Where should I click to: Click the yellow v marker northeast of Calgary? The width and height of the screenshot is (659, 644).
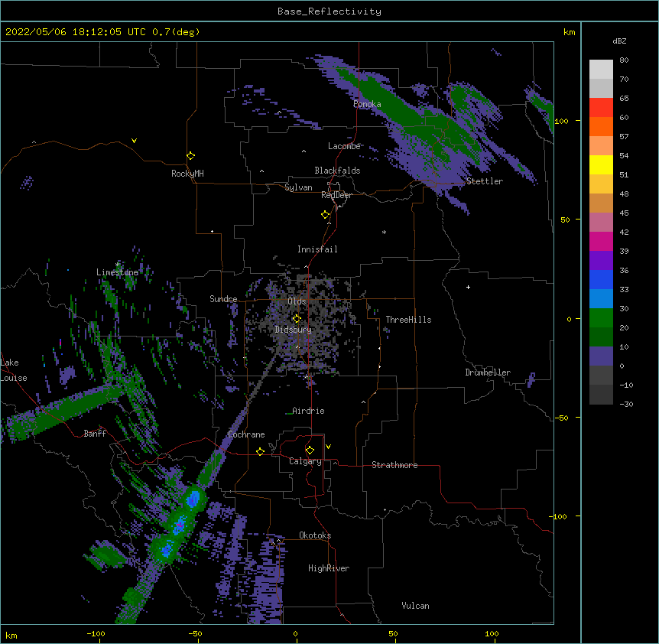(x=328, y=447)
